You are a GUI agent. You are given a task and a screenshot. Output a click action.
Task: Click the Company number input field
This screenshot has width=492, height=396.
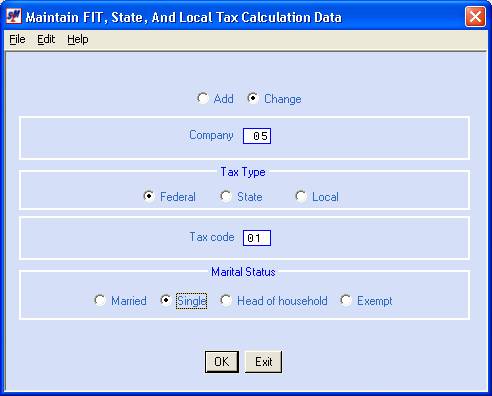257,136
